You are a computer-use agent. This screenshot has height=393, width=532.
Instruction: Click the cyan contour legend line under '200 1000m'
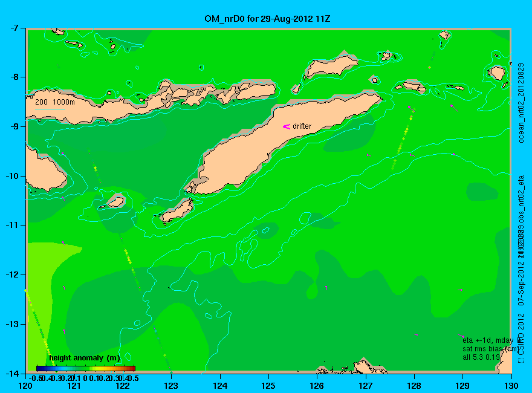(50, 109)
